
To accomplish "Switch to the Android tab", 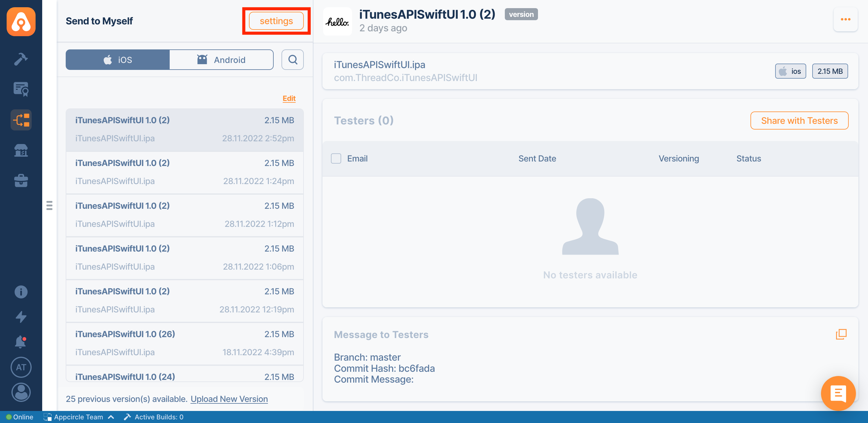I will pos(222,60).
